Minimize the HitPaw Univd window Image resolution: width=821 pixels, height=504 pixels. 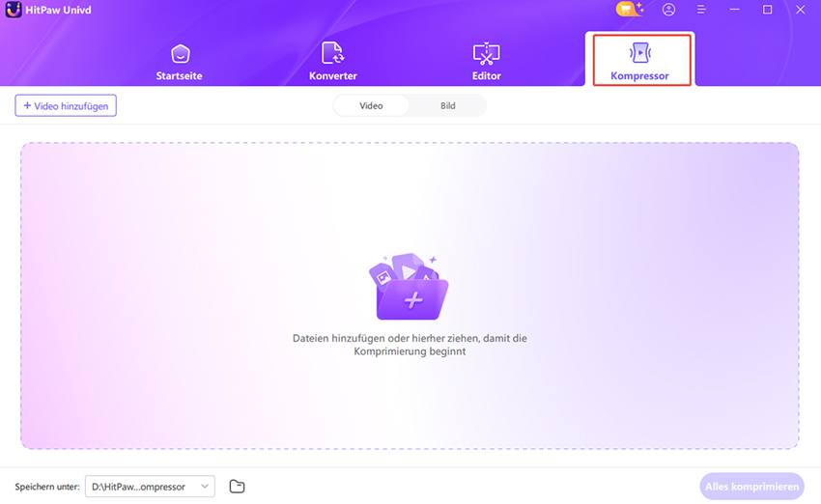pos(735,10)
